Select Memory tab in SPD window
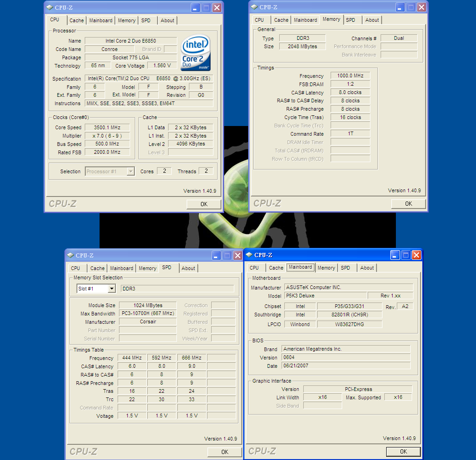 (148, 268)
